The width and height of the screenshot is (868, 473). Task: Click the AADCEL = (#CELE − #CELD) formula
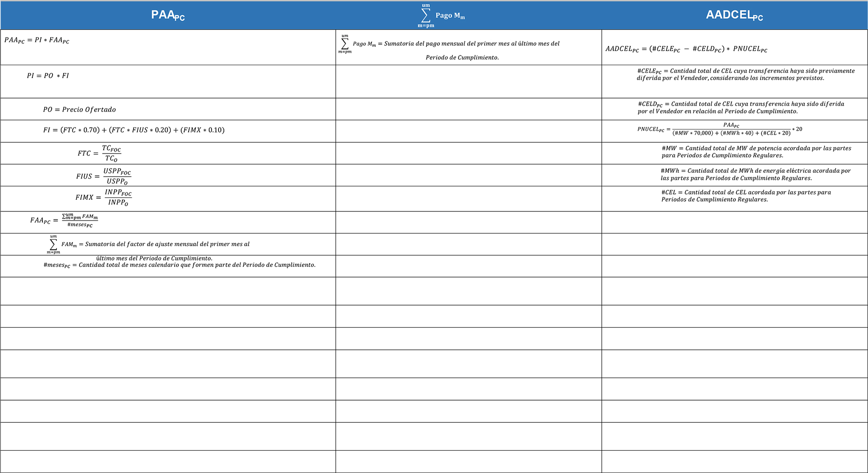[x=686, y=49]
